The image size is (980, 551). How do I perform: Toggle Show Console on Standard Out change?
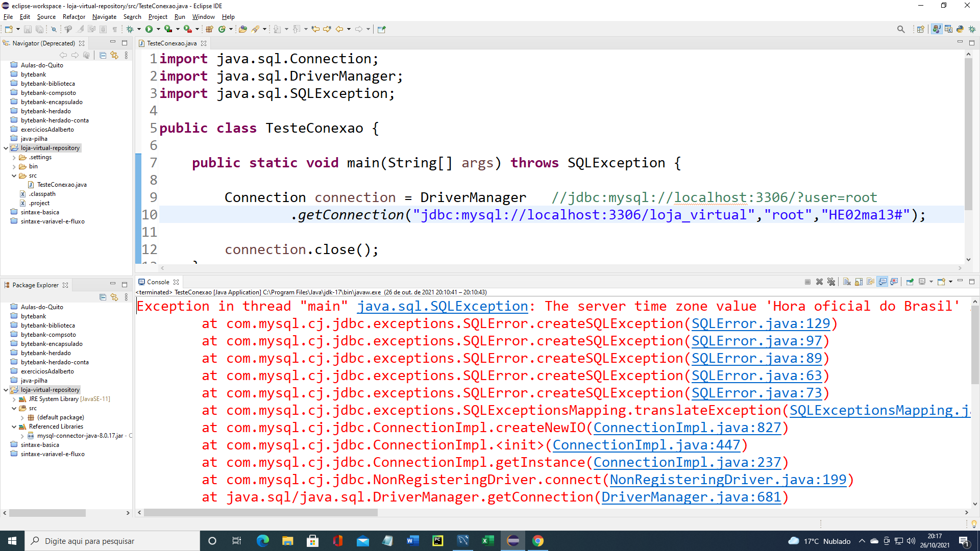[883, 282]
